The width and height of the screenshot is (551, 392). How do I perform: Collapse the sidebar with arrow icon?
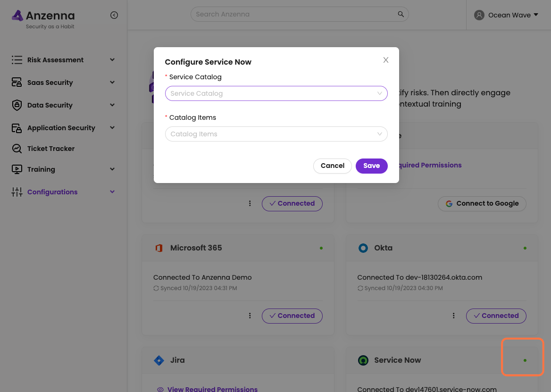[114, 15]
